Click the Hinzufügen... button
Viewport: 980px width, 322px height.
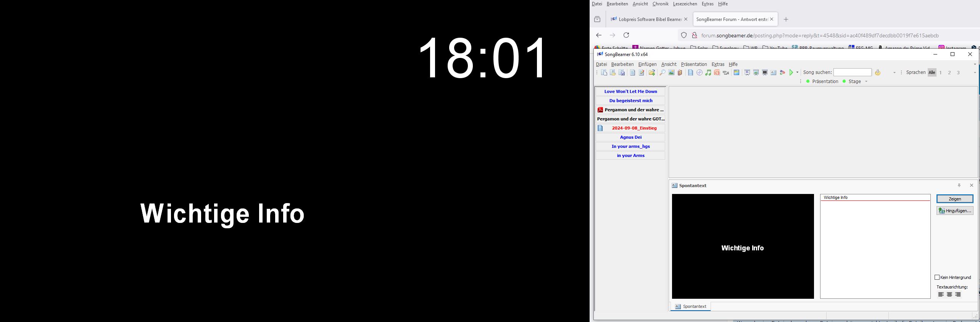(x=955, y=211)
